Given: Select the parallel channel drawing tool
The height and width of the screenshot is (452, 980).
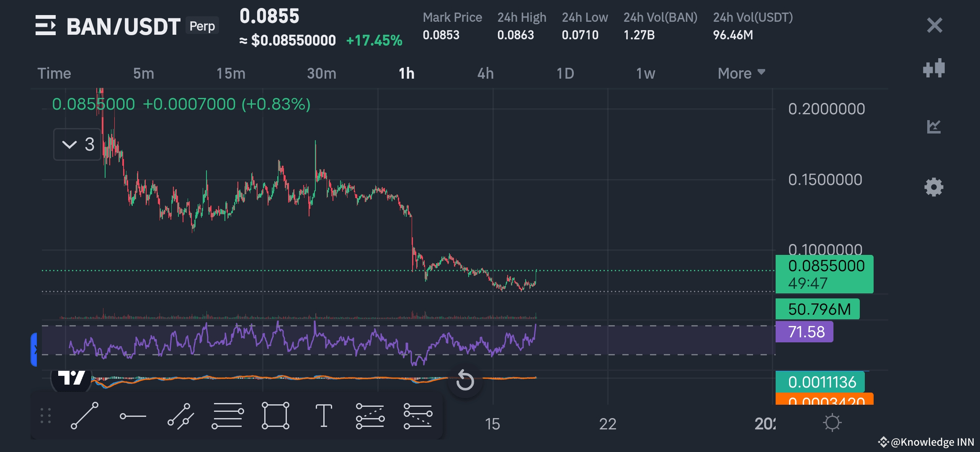Looking at the screenshot, I should pyautogui.click(x=181, y=416).
